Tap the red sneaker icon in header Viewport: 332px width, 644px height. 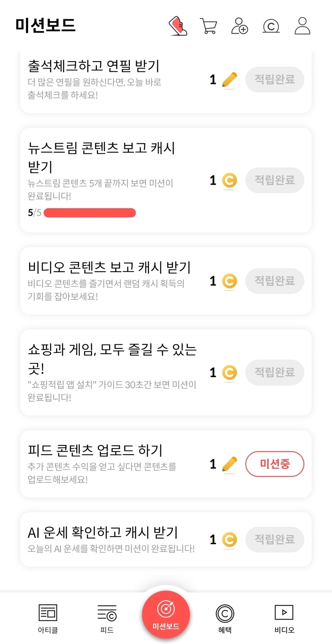(x=178, y=26)
